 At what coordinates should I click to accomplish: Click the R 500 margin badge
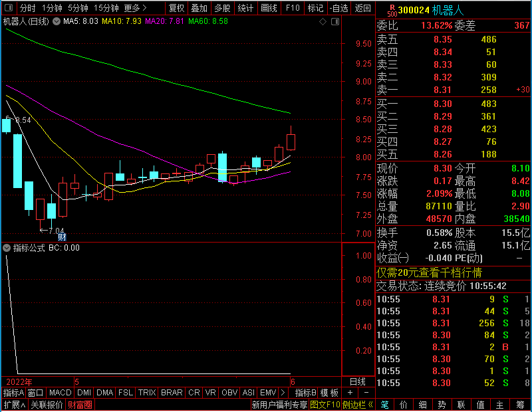click(x=392, y=11)
